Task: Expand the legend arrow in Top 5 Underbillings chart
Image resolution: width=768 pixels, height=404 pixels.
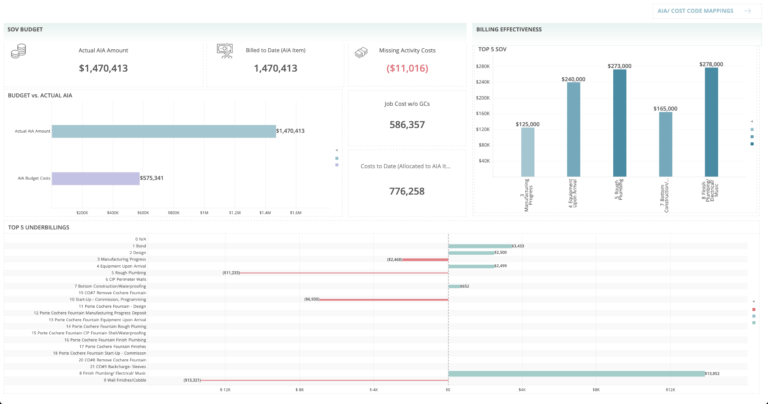Action: coord(753,300)
